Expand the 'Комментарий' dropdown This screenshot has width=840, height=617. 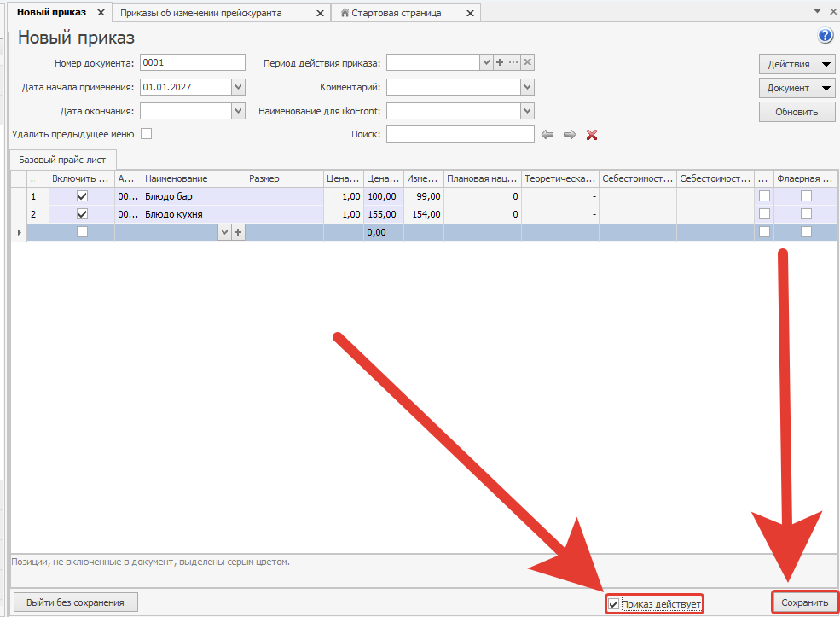[x=527, y=87]
